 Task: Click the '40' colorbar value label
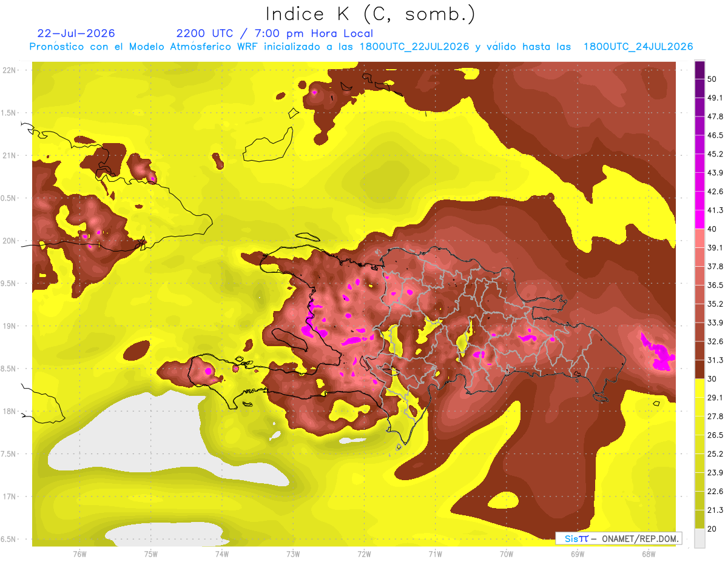713,229
